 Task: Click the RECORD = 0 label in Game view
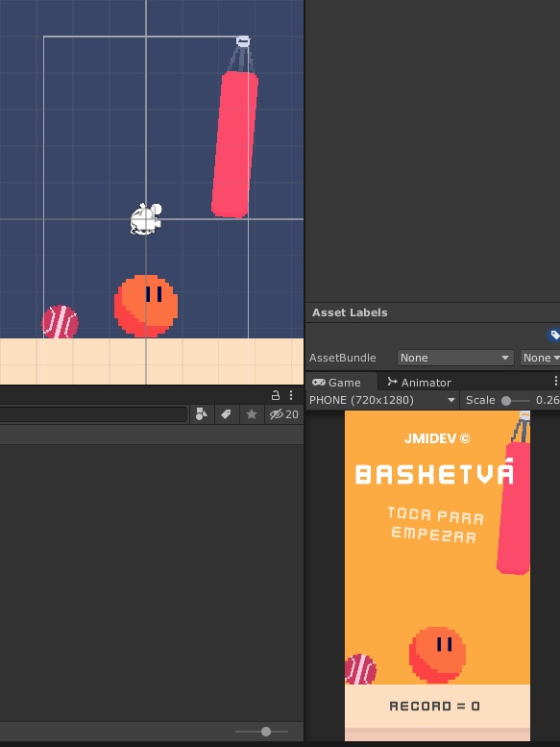click(434, 706)
